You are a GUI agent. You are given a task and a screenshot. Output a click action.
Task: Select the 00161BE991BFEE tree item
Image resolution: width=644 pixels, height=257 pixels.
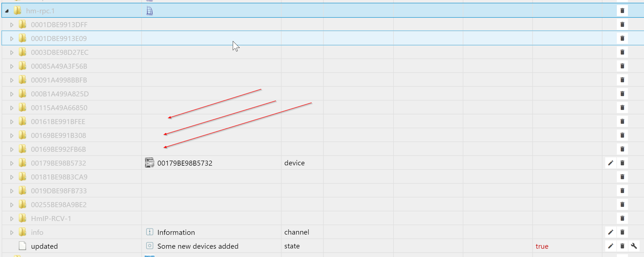[x=58, y=122]
